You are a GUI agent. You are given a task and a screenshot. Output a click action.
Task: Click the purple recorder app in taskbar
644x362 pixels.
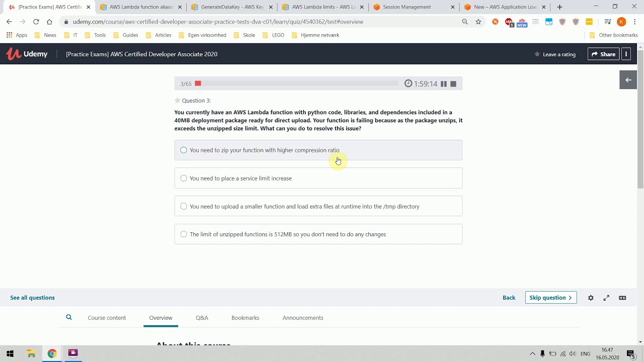pyautogui.click(x=73, y=353)
